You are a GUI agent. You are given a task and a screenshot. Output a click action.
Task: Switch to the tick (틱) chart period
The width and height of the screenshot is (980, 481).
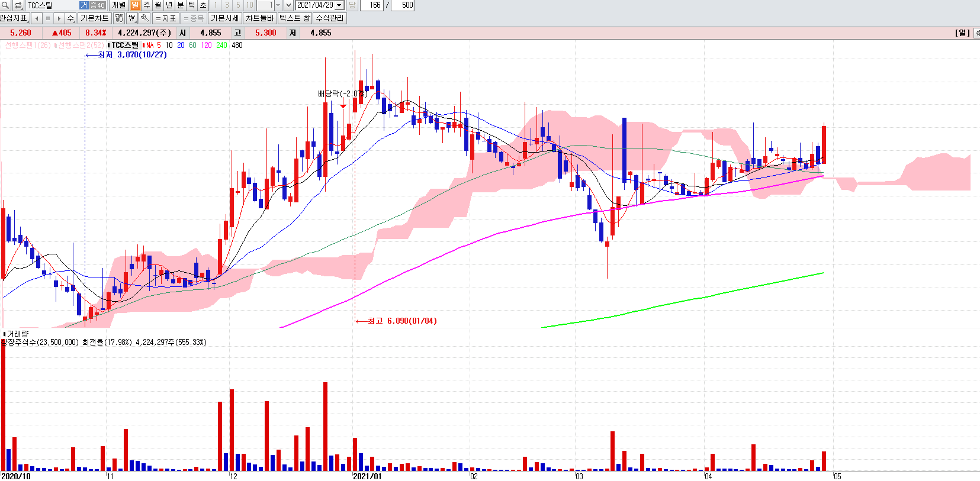pyautogui.click(x=191, y=5)
